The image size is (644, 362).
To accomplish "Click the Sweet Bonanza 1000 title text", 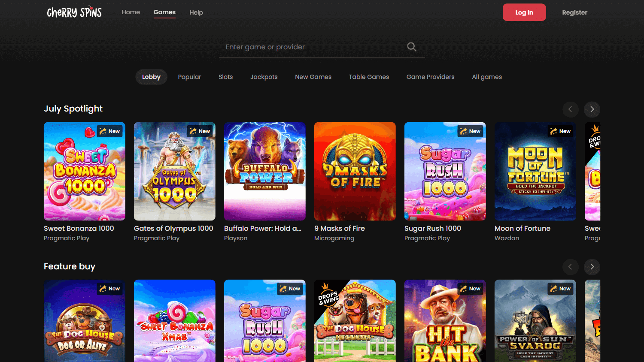I will pyautogui.click(x=79, y=229).
